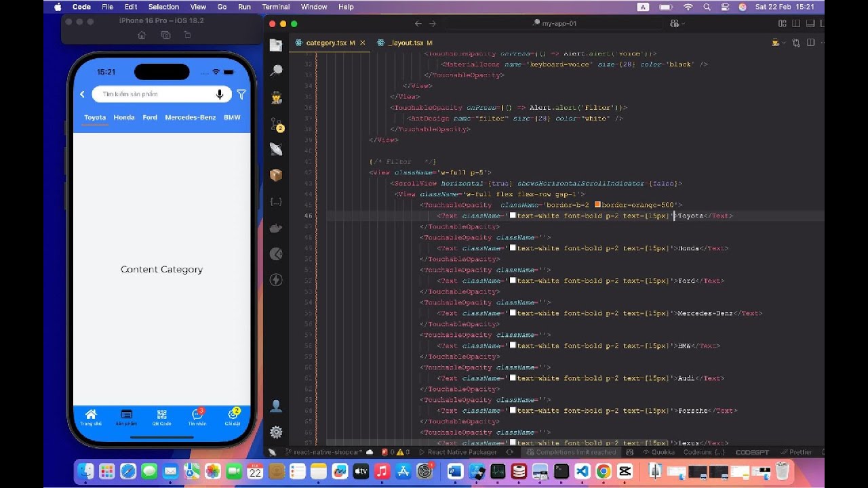Tap the filter funnel icon in simulator
This screenshot has height=488, width=868.
(241, 94)
